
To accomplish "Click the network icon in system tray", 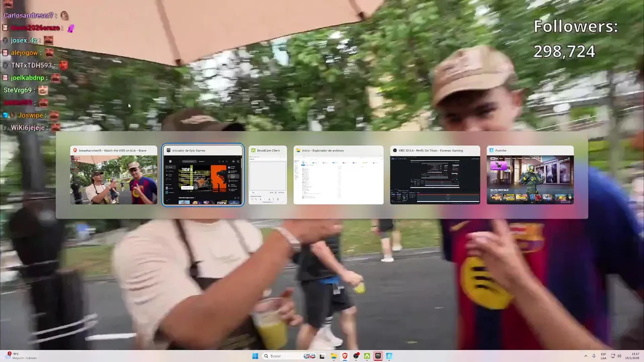I will (613, 356).
